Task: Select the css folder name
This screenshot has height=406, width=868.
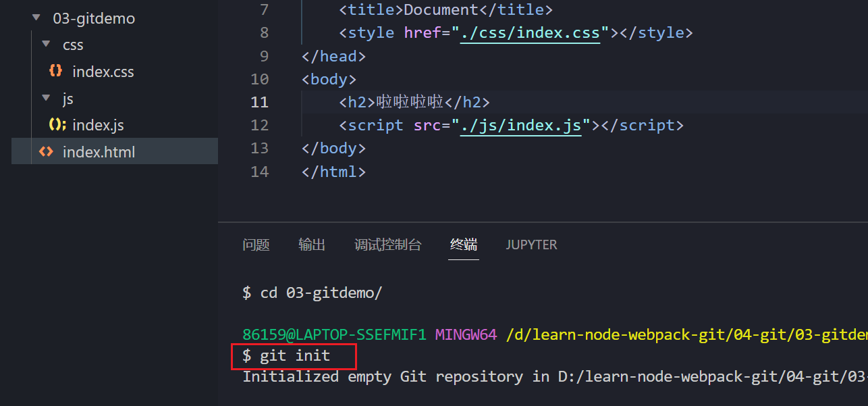Action: 73,45
